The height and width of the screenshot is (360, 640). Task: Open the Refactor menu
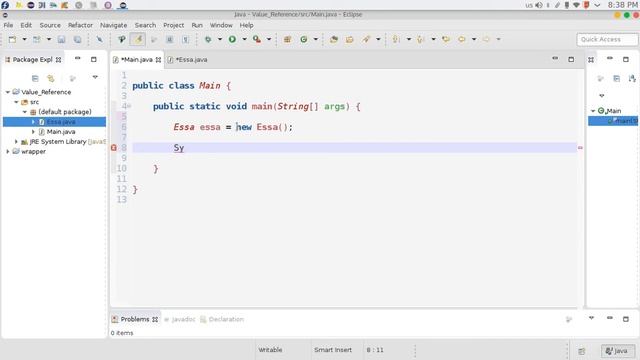tap(80, 25)
